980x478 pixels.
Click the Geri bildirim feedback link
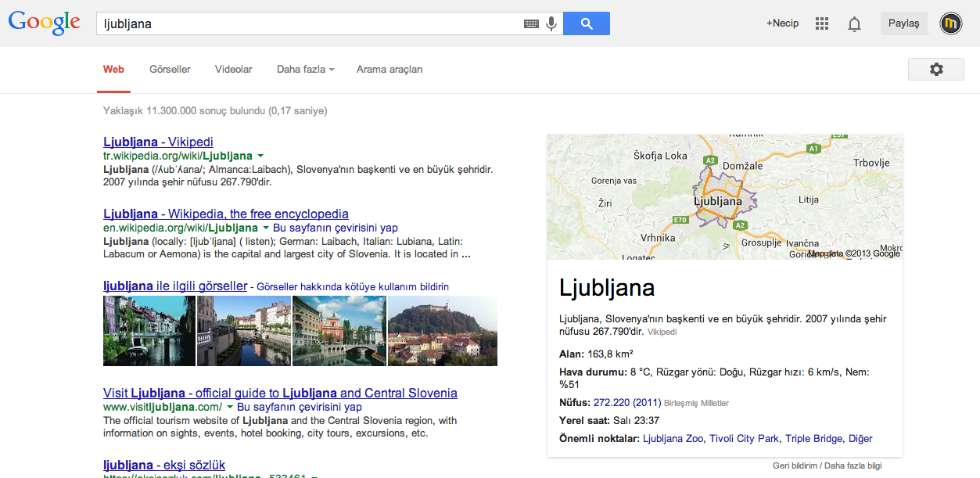click(795, 465)
